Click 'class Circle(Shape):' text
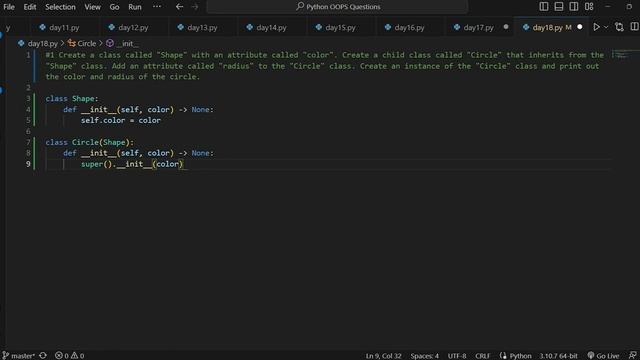640x360 pixels. tap(89, 142)
